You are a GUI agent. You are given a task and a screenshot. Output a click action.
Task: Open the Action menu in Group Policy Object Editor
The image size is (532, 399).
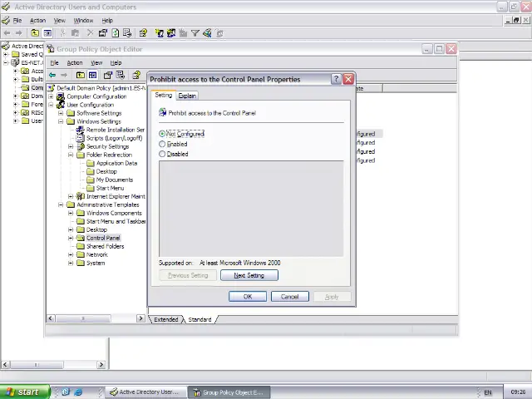point(75,63)
